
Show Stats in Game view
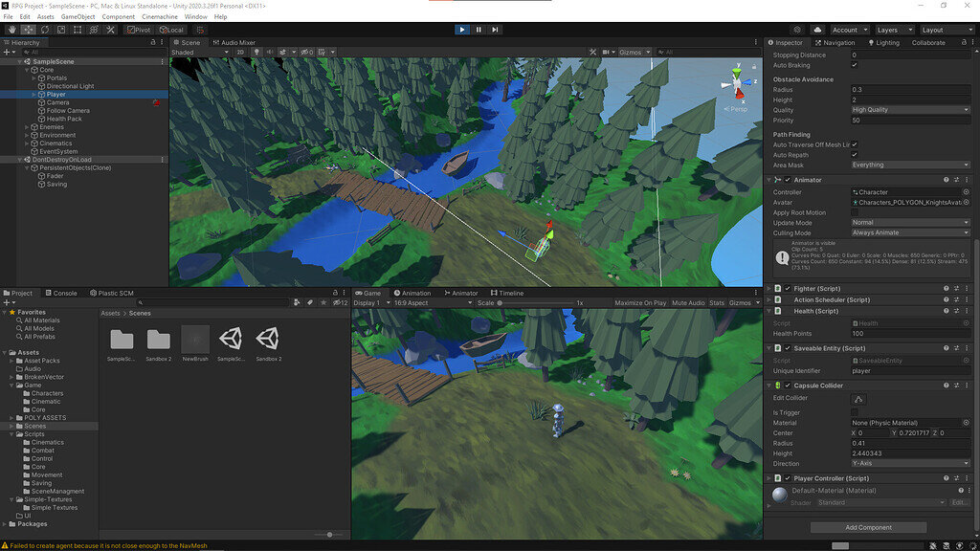pyautogui.click(x=717, y=303)
